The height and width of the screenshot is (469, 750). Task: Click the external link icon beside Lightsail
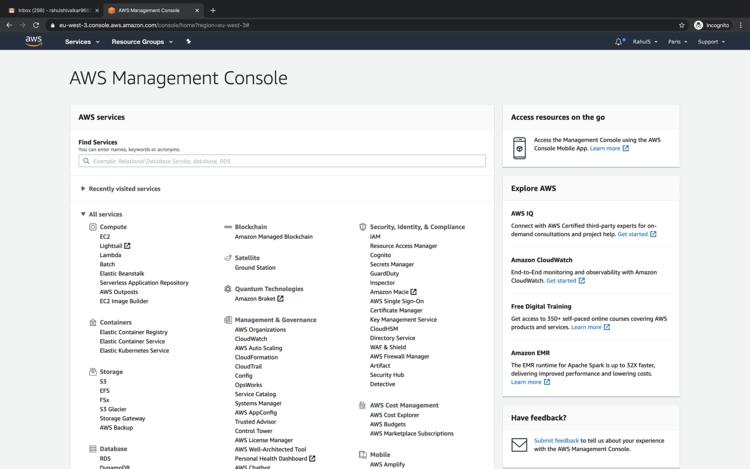[127, 246]
